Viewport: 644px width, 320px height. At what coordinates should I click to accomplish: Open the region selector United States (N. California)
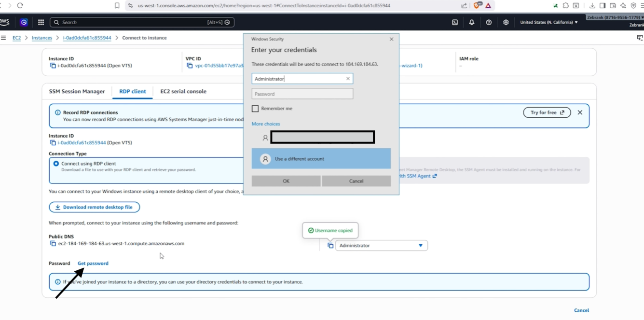[549, 22]
